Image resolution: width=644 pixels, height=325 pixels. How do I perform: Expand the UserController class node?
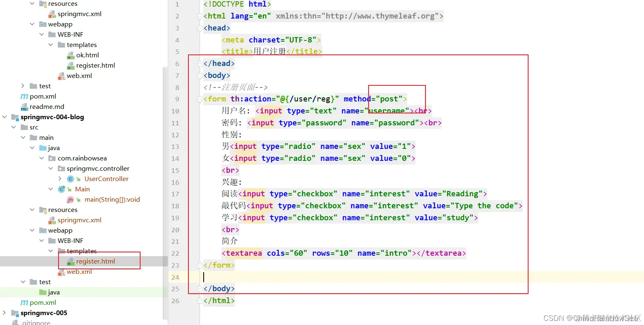coord(60,179)
